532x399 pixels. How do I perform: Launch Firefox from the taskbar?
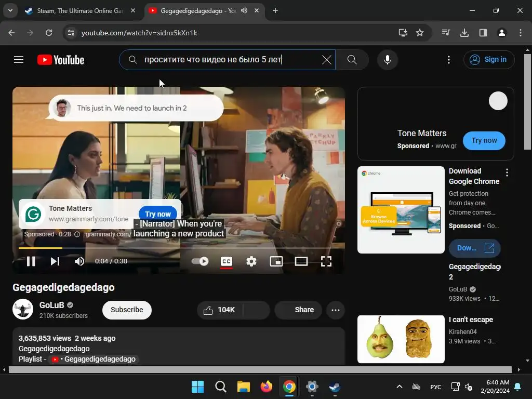[x=267, y=387]
